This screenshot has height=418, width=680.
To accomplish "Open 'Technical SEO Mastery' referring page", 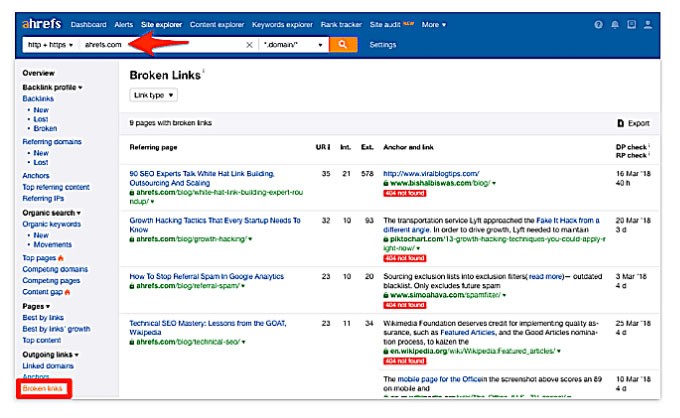I will click(x=208, y=328).
